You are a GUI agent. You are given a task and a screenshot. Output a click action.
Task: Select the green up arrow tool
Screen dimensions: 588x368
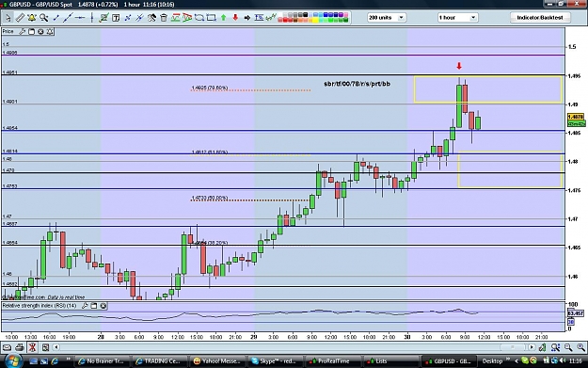tap(224, 18)
